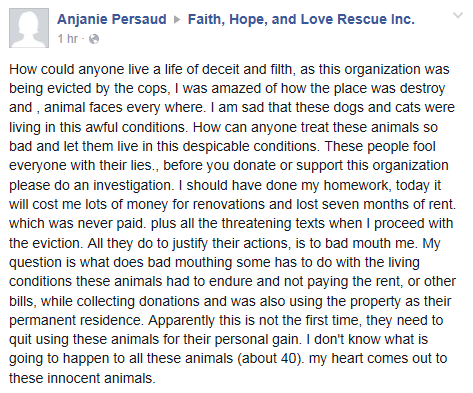Open the post via the 1 hr timestamp
Image resolution: width=473 pixels, height=393 pixels.
pos(68,39)
